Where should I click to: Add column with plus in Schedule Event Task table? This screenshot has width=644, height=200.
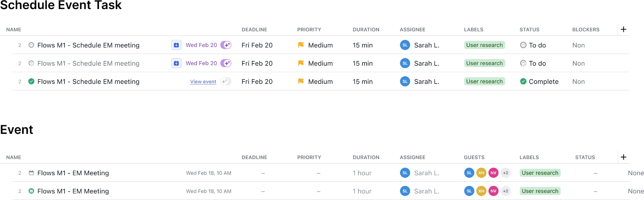[624, 29]
